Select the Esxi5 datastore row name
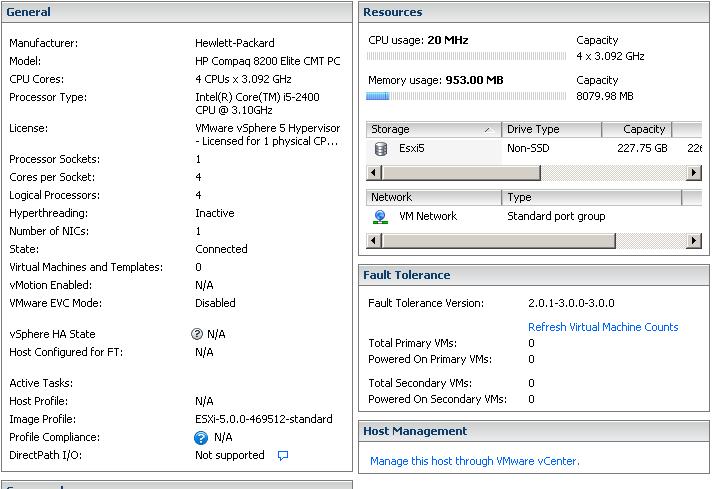The height and width of the screenshot is (489, 714). (x=412, y=148)
